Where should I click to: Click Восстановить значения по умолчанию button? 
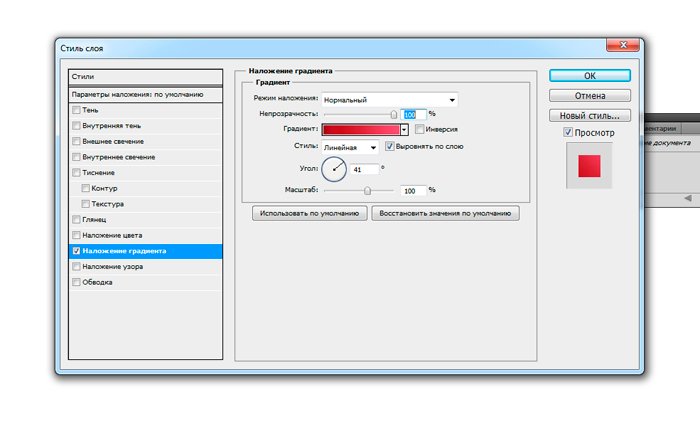pyautogui.click(x=445, y=213)
